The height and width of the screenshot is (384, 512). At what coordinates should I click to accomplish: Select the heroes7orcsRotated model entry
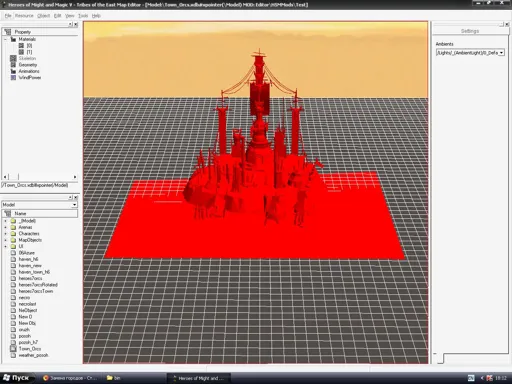pos(38,285)
